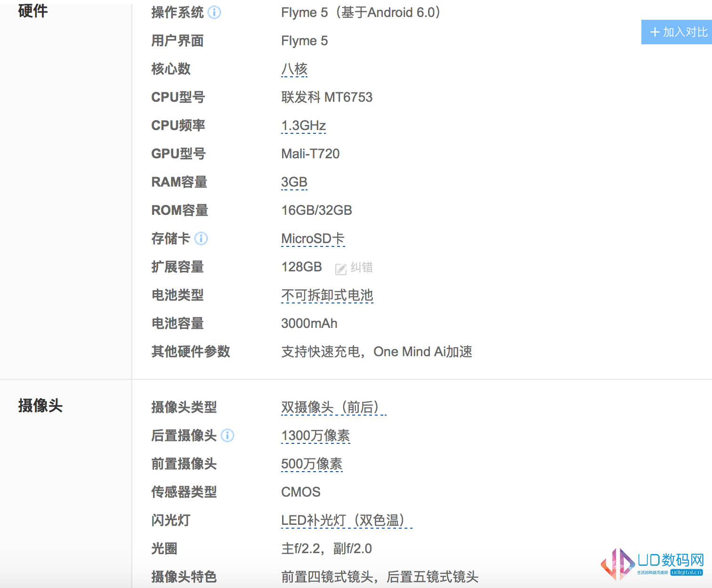Select the ROM容量 label
Screen dimensions: 712x588
coord(180,210)
